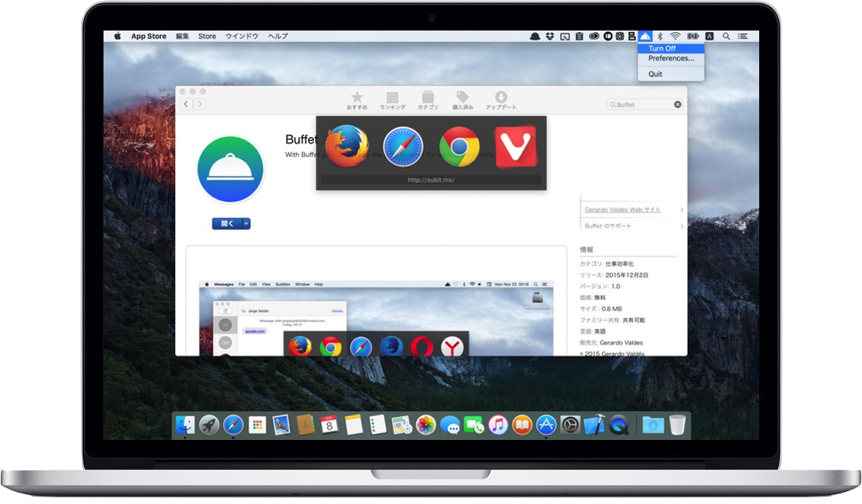Click the http://subit.mx/ URL bar

click(x=431, y=179)
